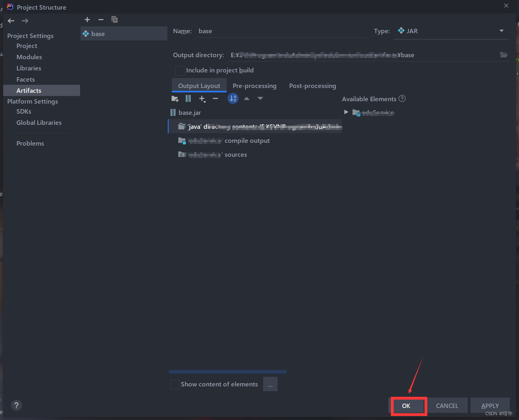Open help with question mark button
The image size is (519, 420).
16,405
